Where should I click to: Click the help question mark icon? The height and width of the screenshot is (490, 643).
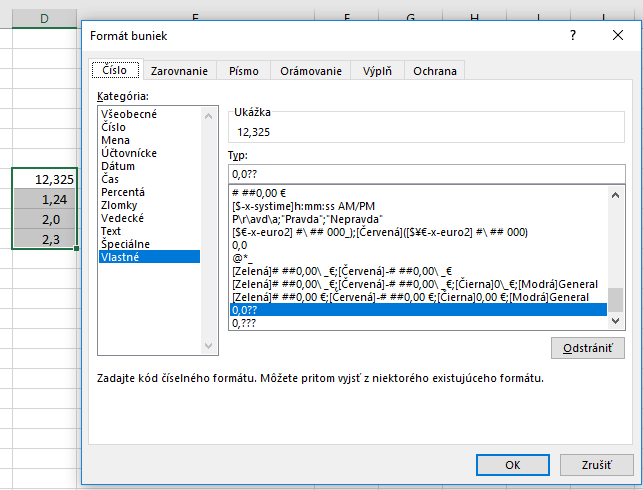[x=572, y=35]
